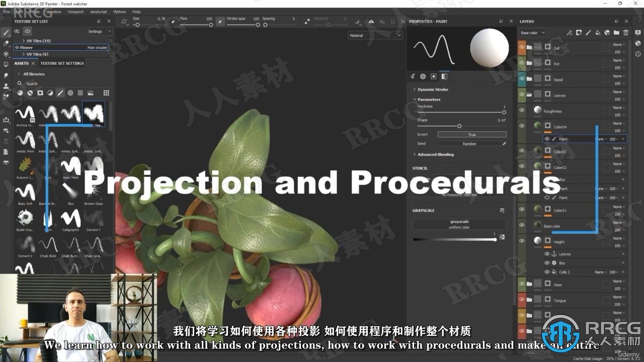Open the Edit menu
Screen dimensions: 644x362
(x=19, y=12)
